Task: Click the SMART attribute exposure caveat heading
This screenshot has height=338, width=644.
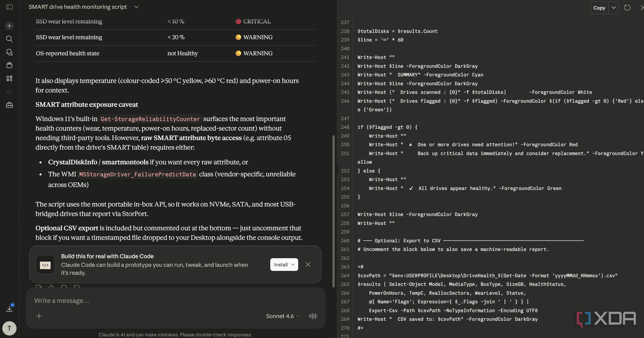Action: point(87,105)
